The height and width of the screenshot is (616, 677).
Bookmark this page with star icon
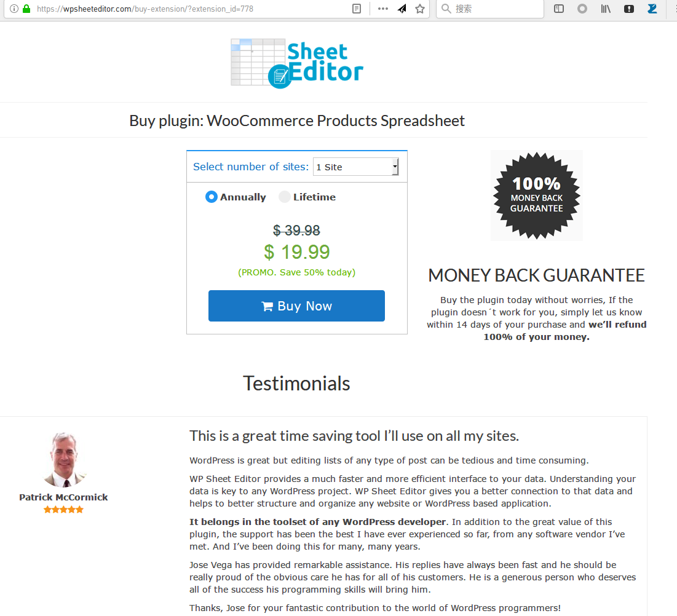pyautogui.click(x=420, y=9)
